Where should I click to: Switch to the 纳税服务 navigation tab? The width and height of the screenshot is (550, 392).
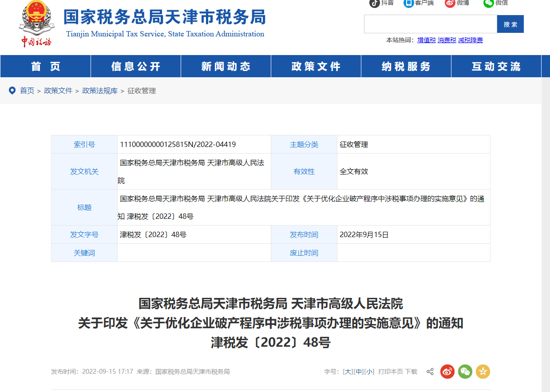(x=406, y=66)
